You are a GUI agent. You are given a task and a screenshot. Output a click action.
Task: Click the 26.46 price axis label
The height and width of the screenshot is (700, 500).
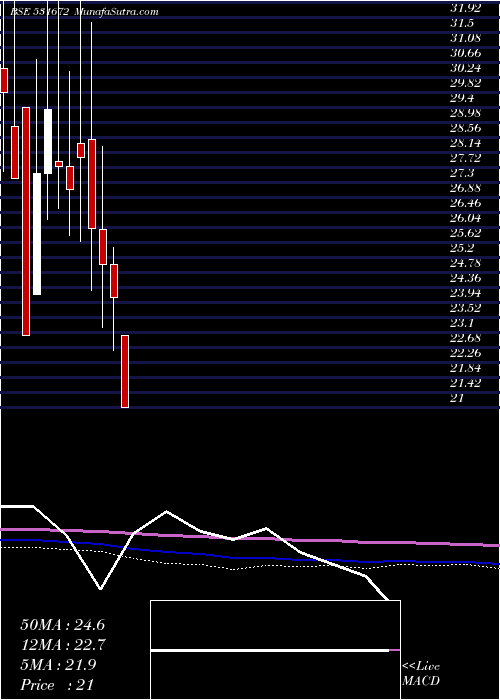click(466, 203)
